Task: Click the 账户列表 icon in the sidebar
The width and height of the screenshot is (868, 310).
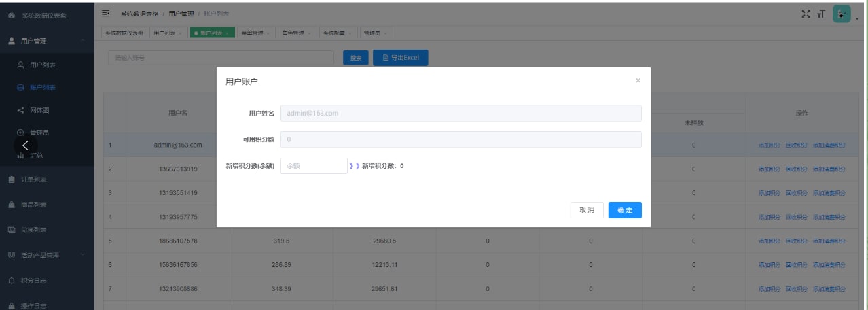Action: click(20, 88)
